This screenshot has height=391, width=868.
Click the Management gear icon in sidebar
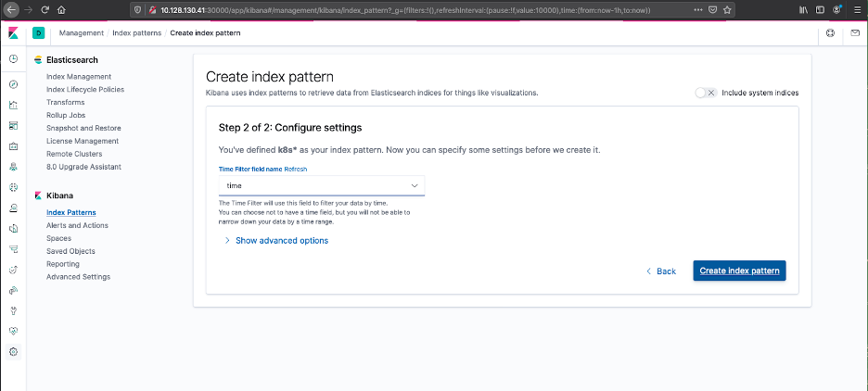(x=14, y=352)
